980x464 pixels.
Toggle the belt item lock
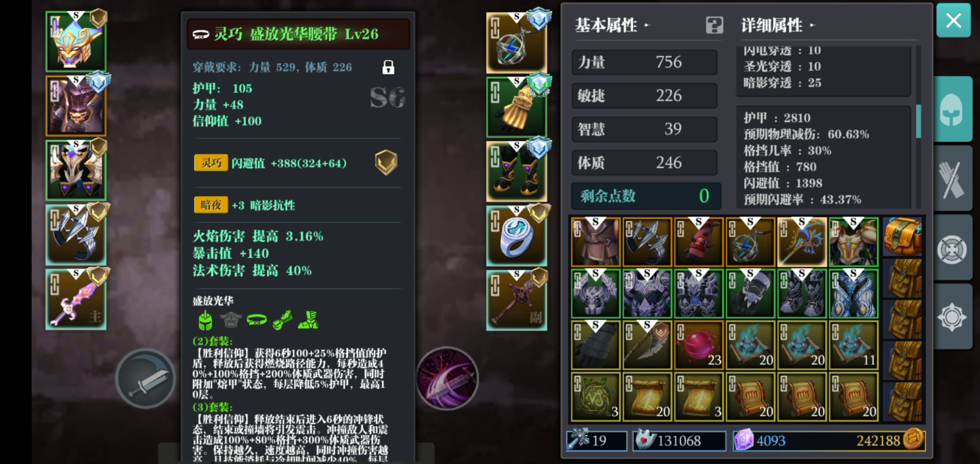[x=388, y=67]
